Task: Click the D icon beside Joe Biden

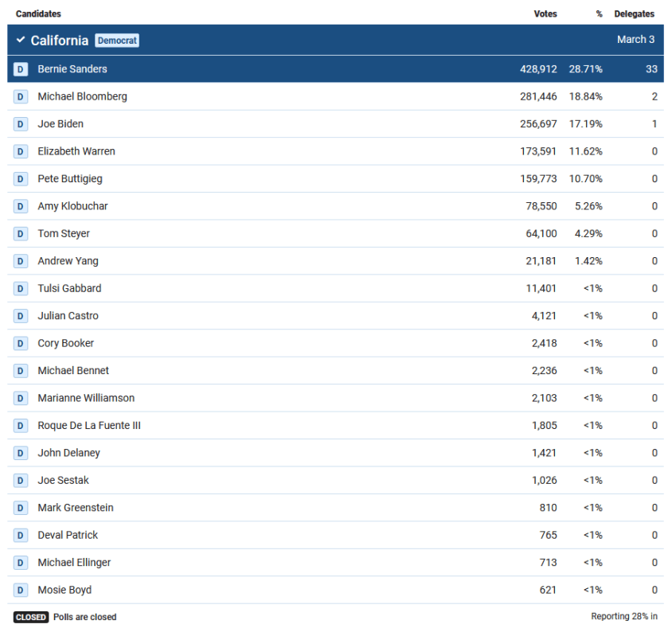Action: [x=19, y=123]
